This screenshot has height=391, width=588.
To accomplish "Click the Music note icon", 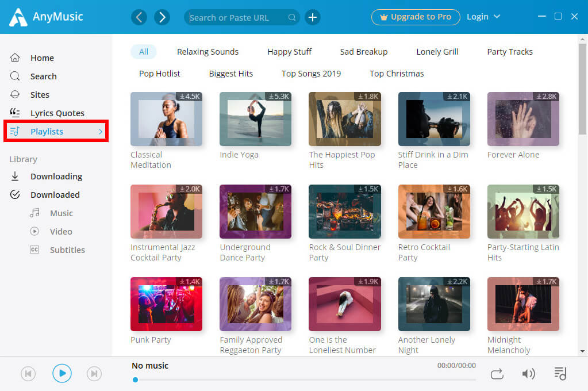I will point(34,213).
